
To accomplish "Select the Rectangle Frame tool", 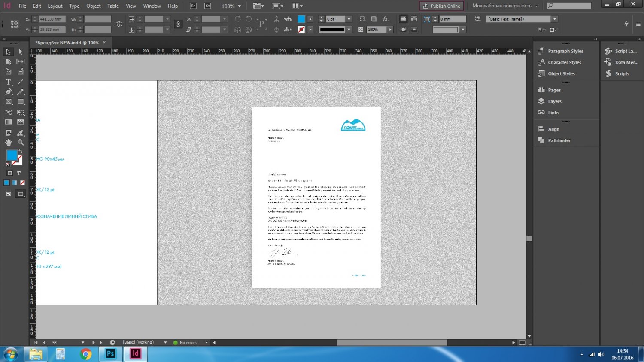I will click(8, 102).
